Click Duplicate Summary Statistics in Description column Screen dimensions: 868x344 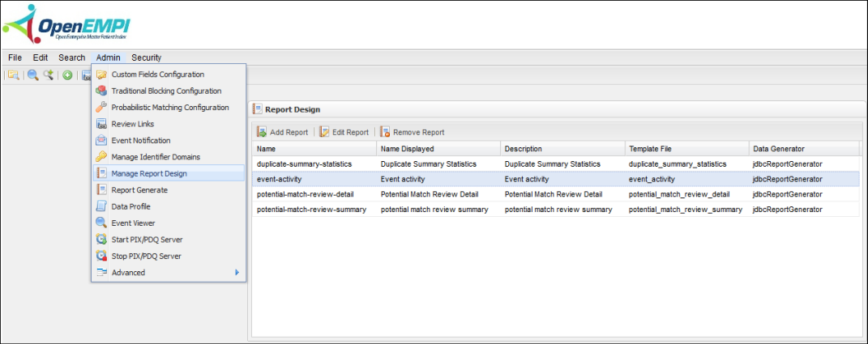point(562,164)
